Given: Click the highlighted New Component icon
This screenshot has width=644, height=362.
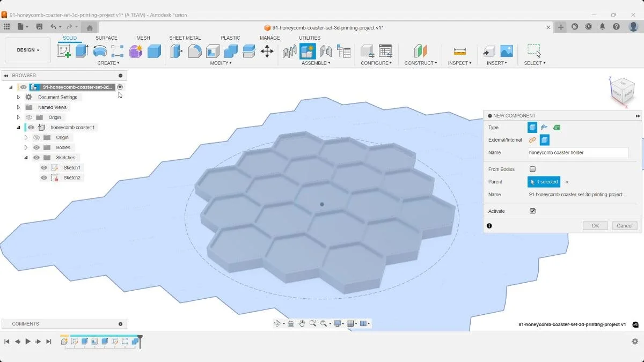Looking at the screenshot, I should point(308,51).
